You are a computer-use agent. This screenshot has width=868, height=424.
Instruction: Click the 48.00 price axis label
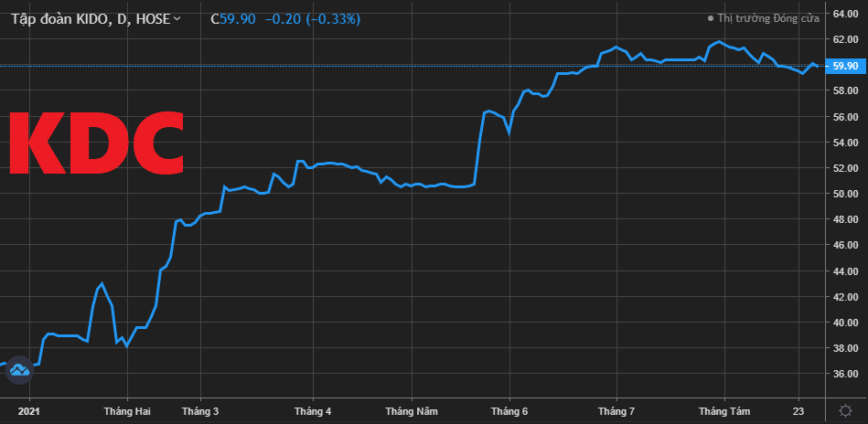coord(845,219)
